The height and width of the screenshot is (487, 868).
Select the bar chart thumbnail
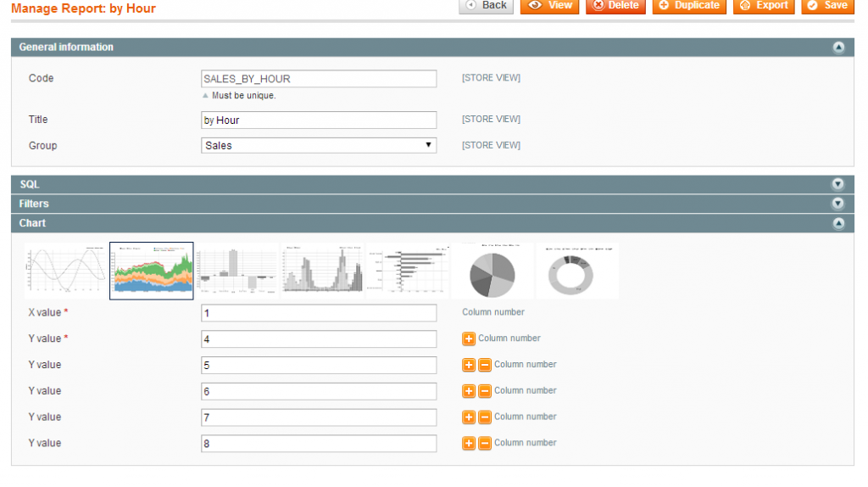coord(237,271)
